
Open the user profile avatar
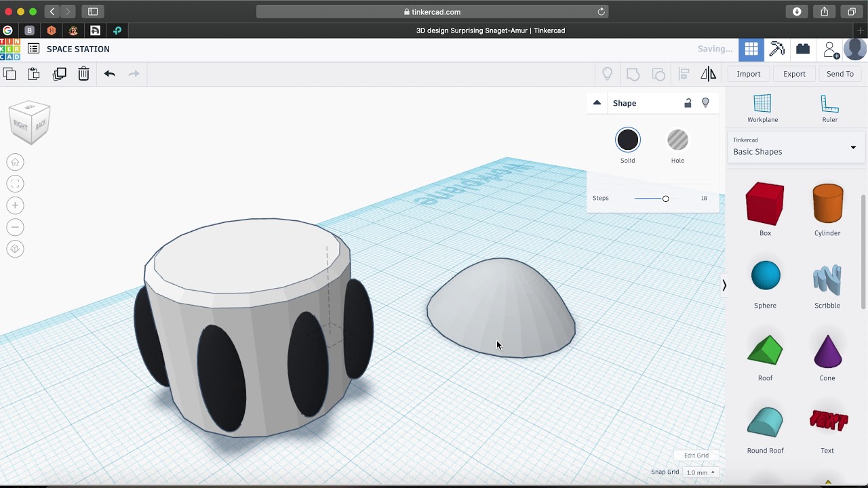855,49
